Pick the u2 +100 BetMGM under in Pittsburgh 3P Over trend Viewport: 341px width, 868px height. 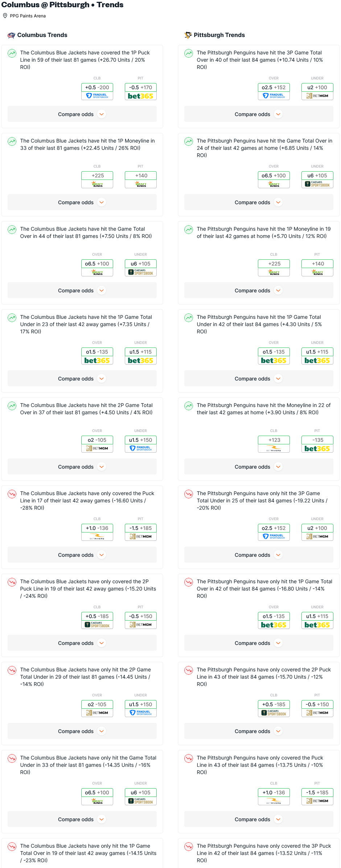point(317,91)
